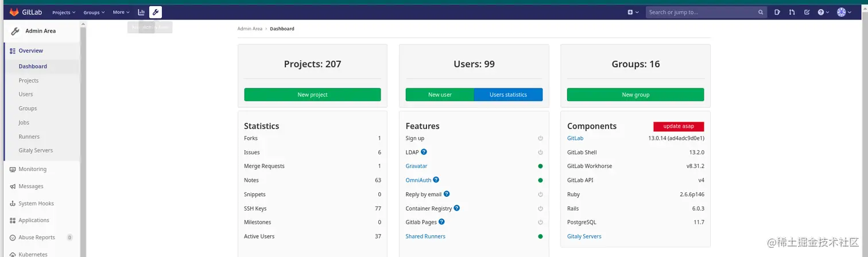Click the Search or jump to field
The image size is (868, 257).
(x=706, y=12)
